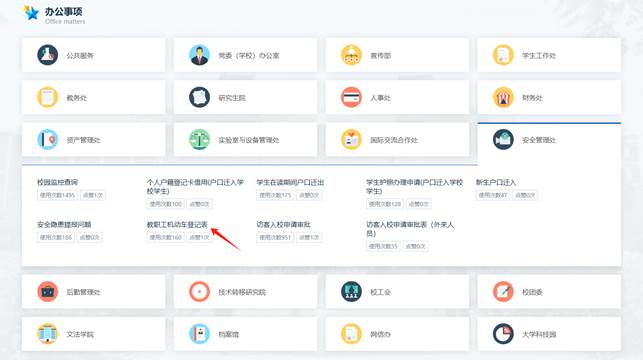This screenshot has height=360, width=643.
Task: Expand the 档案馆 label
Action: (x=228, y=334)
